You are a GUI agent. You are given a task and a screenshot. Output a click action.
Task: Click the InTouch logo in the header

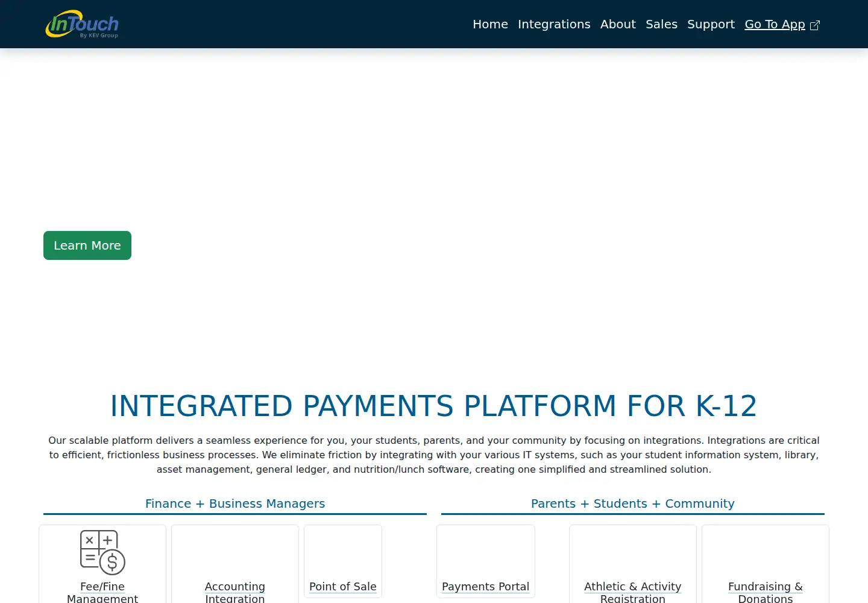click(x=82, y=24)
